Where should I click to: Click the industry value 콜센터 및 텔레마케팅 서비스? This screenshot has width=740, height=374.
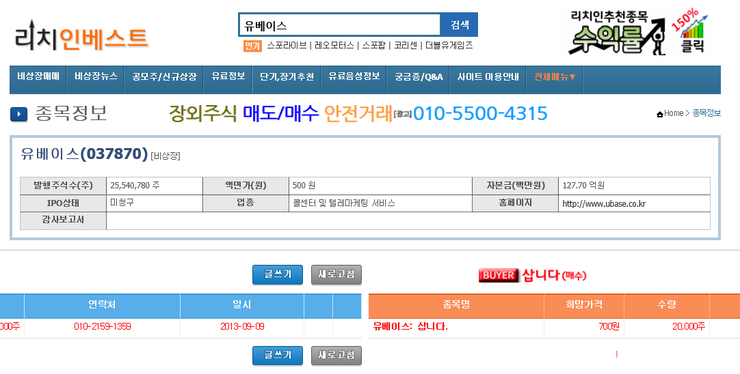[343, 203]
